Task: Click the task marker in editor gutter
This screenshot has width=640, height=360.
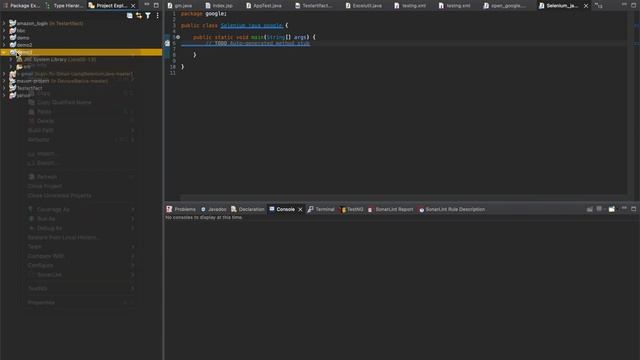Action: point(167,43)
